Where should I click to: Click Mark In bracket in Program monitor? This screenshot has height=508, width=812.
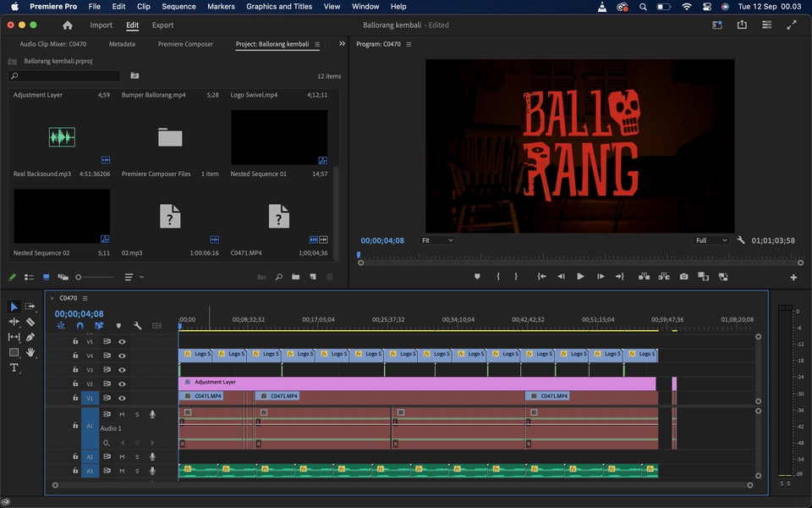coord(498,277)
